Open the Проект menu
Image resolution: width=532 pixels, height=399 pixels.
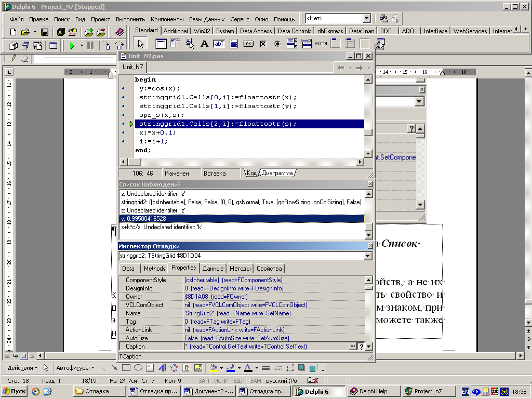tap(100, 19)
